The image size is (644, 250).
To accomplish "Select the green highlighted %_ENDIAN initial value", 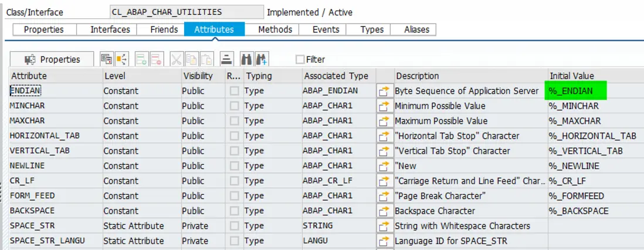I will coord(576,91).
